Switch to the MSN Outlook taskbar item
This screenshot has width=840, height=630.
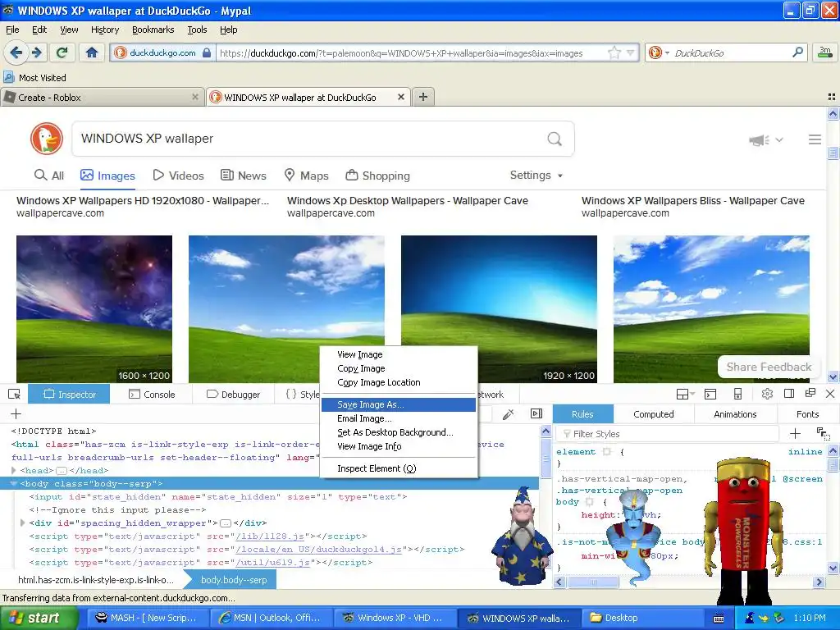[271, 618]
